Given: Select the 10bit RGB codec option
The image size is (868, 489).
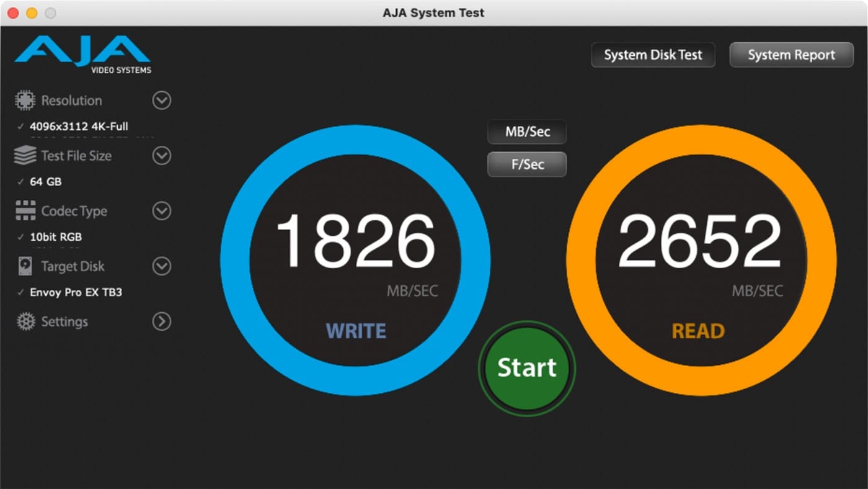Looking at the screenshot, I should (x=56, y=237).
